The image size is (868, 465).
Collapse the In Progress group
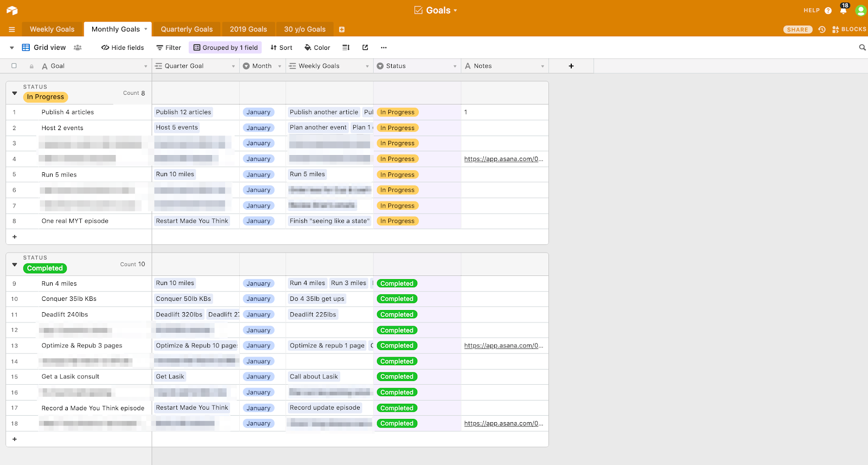(15, 93)
